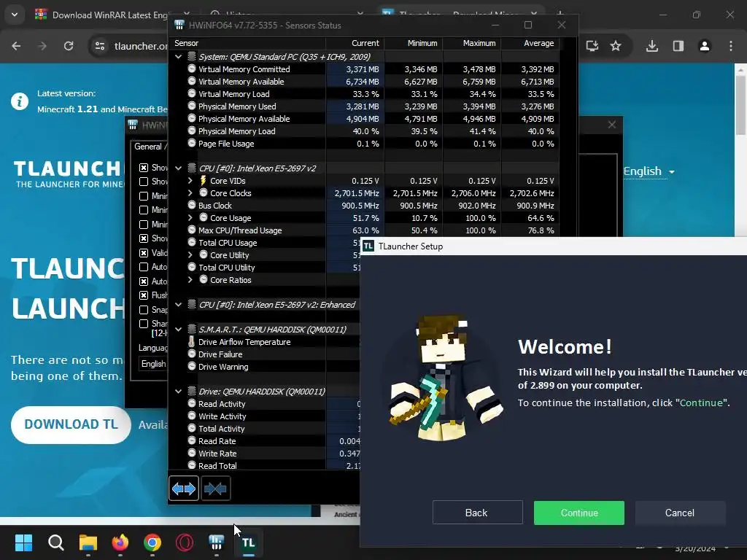Close the HWiNFO settings window
Screen dimensions: 747x560
(612, 125)
